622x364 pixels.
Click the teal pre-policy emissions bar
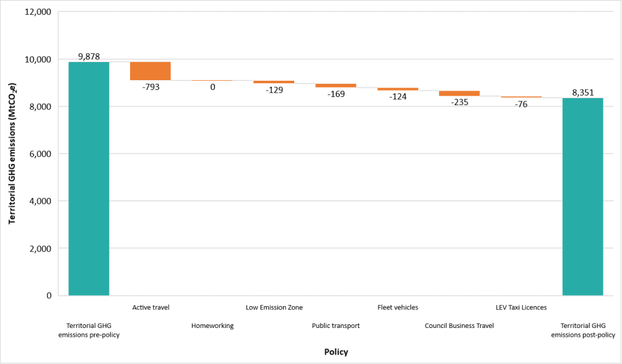click(89, 178)
